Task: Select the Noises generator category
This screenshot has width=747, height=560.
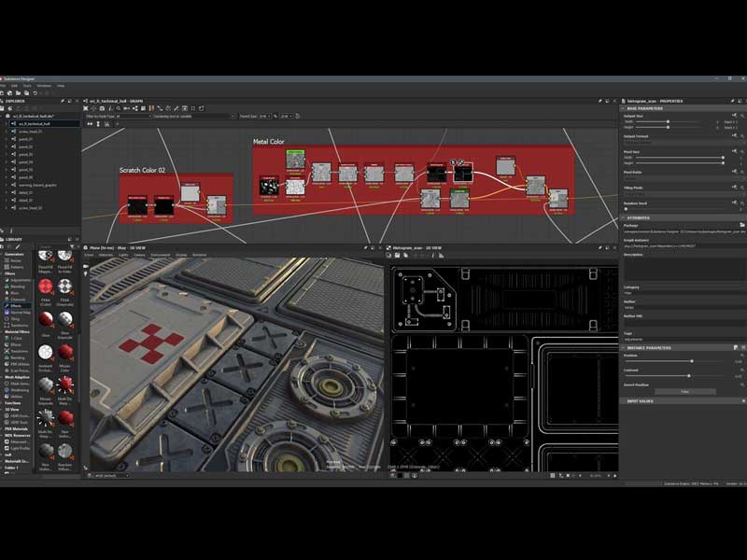Action: pyautogui.click(x=17, y=260)
